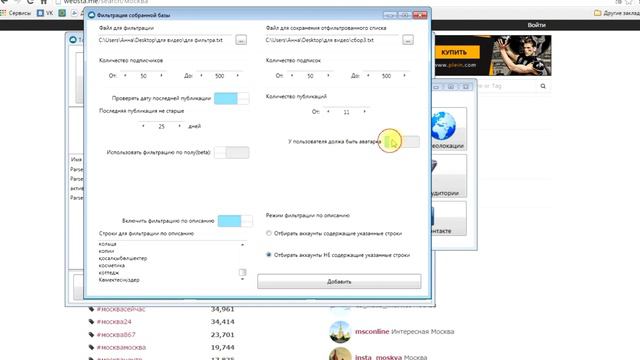Minimize the filtering dialog window
This screenshot has height=360, width=640.
pyautogui.click(x=390, y=15)
